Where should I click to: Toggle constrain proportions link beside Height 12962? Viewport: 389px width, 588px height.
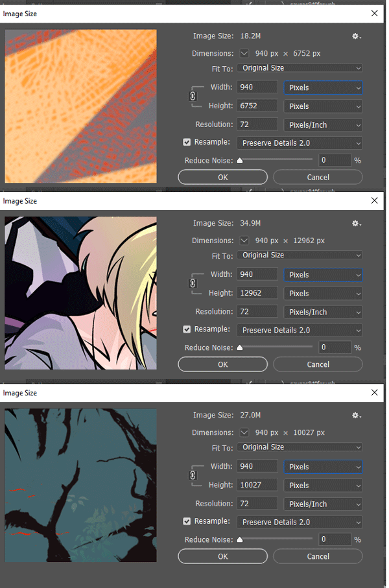point(192,283)
